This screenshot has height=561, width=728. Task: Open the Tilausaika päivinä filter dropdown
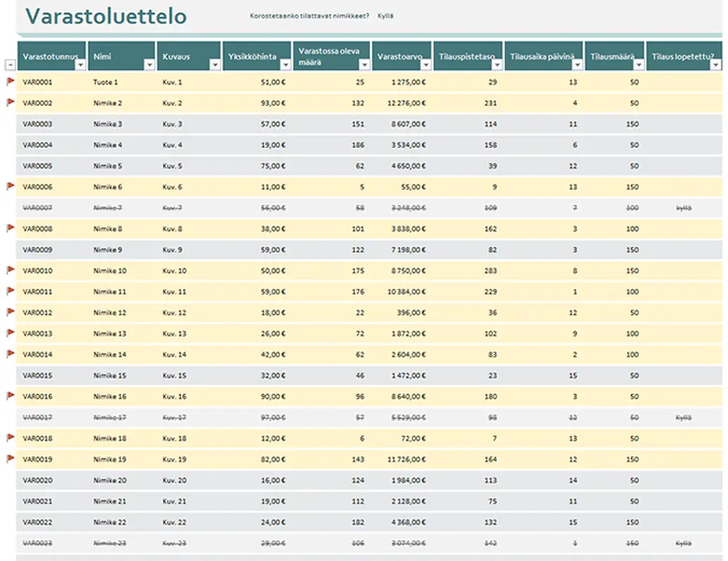pos(577,65)
